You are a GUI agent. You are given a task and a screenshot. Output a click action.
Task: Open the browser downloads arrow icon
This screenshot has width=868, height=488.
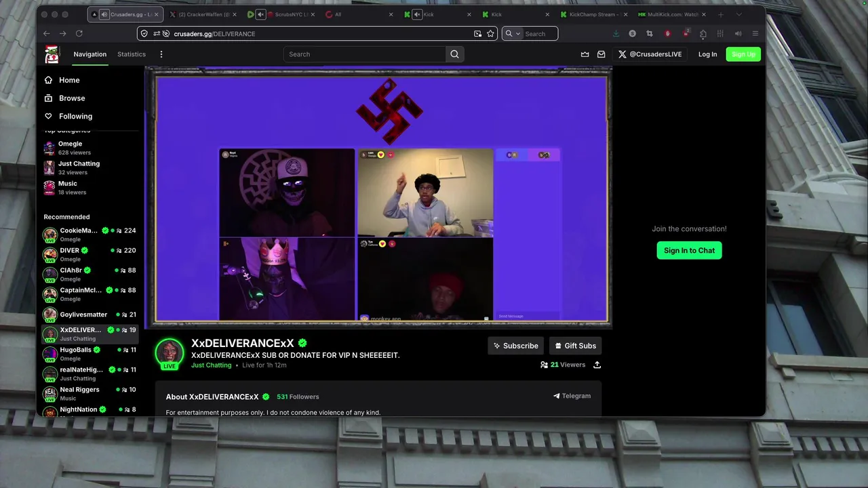click(x=616, y=33)
